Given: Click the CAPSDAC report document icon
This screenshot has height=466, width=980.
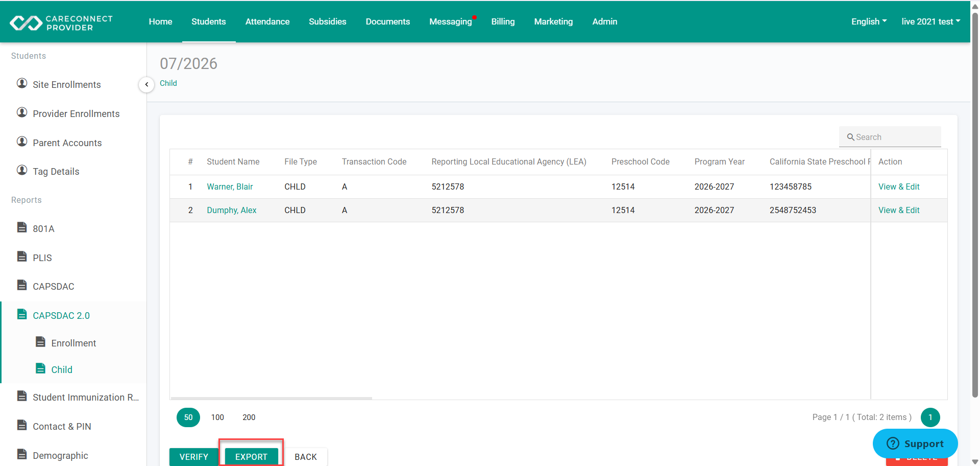Looking at the screenshot, I should coord(22,285).
